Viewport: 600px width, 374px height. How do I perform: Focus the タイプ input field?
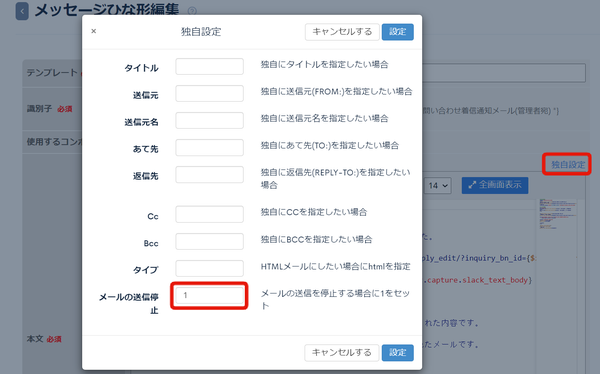pos(209,268)
